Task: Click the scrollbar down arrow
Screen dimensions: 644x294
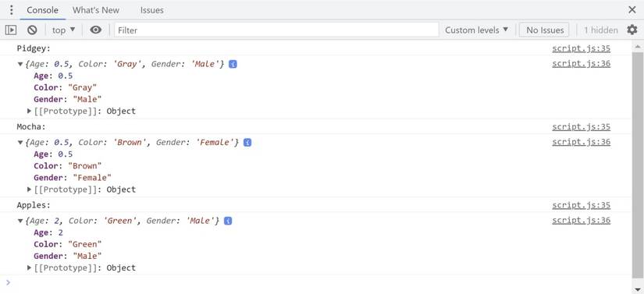Action: tap(638, 290)
